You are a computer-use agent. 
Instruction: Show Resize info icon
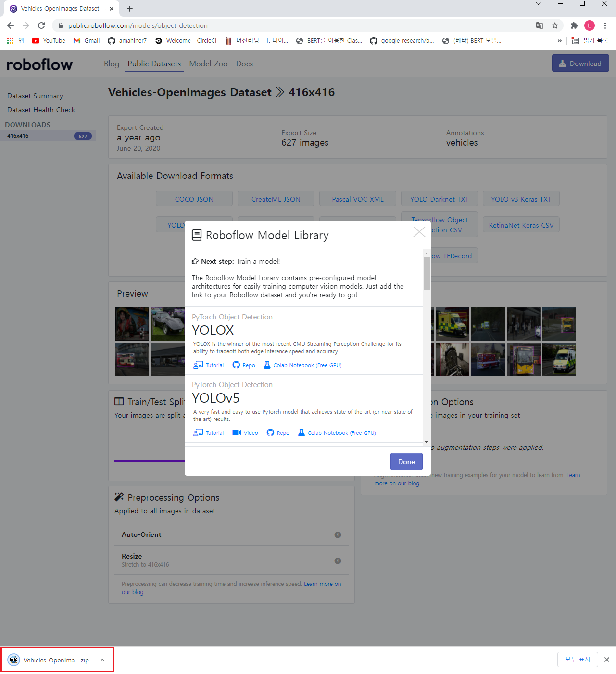tap(338, 561)
